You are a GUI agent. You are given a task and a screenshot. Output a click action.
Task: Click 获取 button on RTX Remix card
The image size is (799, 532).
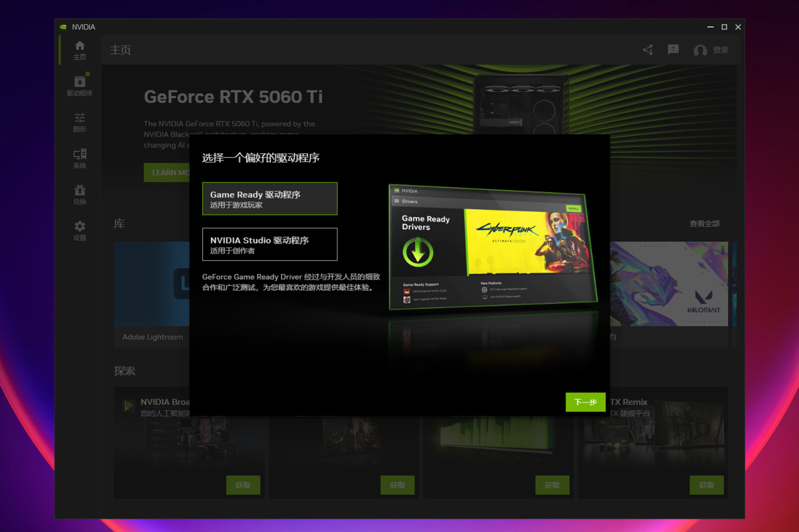point(707,485)
